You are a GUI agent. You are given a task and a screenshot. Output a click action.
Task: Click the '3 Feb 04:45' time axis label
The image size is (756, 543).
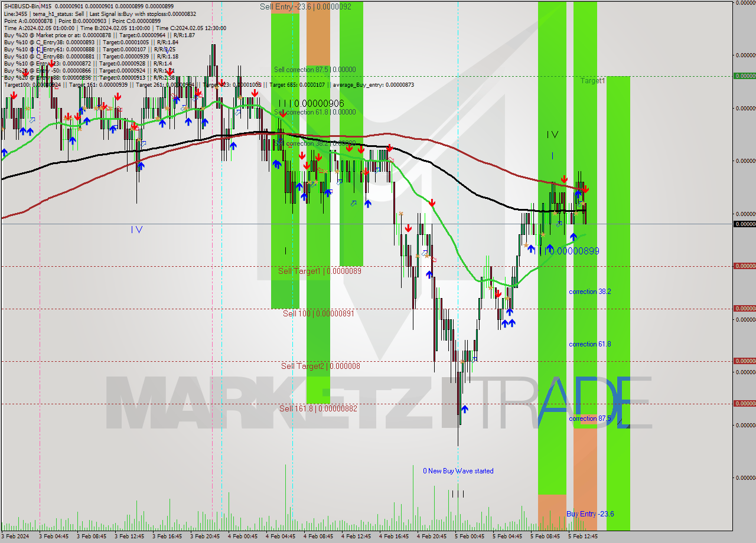[x=53, y=537]
